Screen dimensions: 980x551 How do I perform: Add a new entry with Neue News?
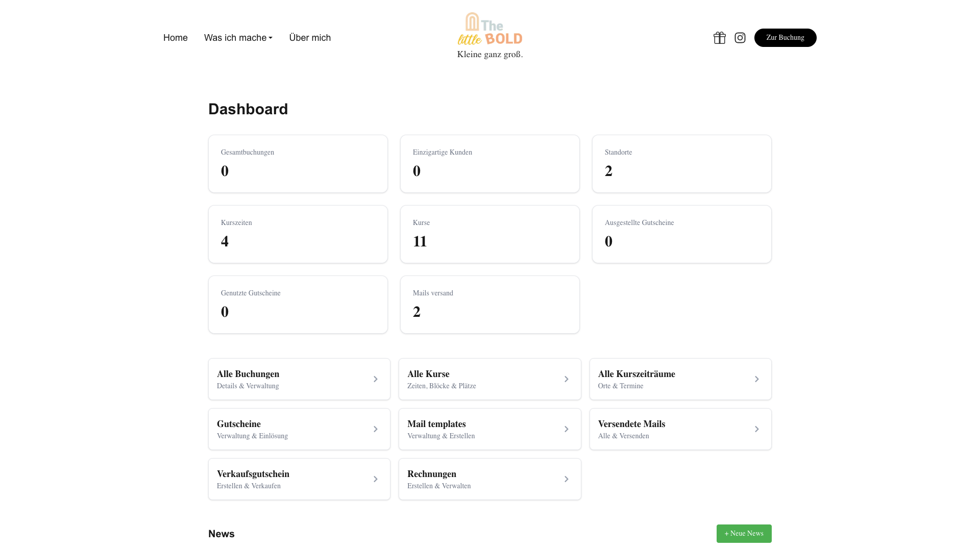click(x=744, y=534)
